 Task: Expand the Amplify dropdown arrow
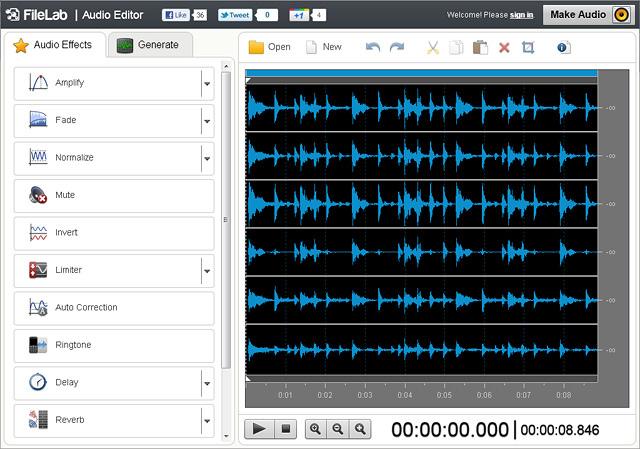(x=207, y=84)
